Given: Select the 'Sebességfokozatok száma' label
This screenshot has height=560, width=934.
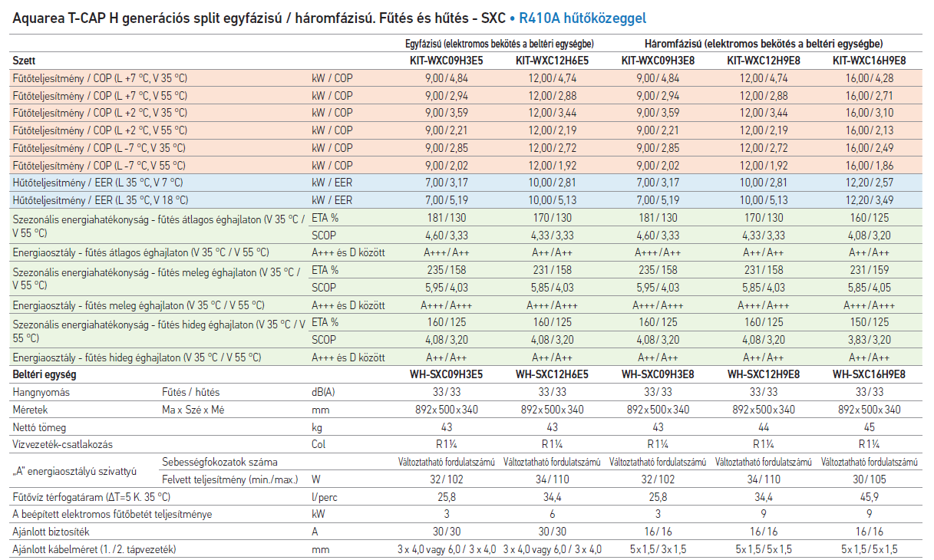Looking at the screenshot, I should point(219,462).
